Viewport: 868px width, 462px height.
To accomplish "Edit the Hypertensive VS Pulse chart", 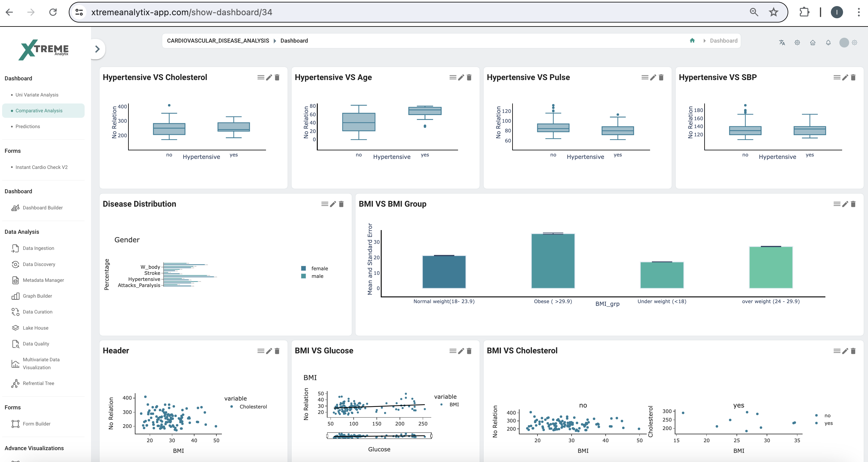I will click(653, 78).
